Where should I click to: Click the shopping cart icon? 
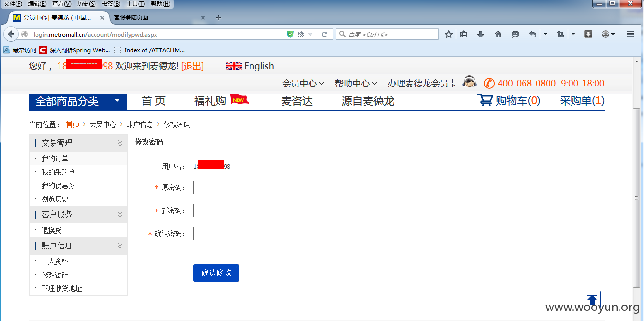[x=485, y=100]
